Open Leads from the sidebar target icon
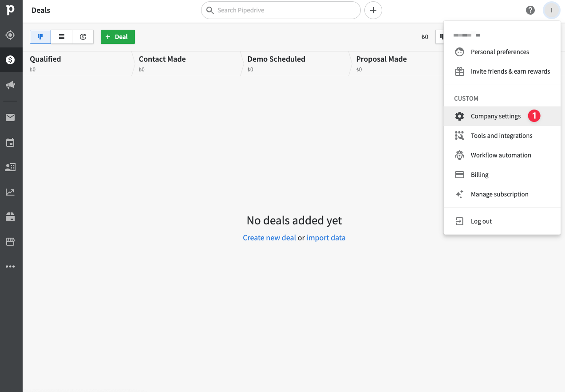This screenshot has height=392, width=565. pos(10,35)
